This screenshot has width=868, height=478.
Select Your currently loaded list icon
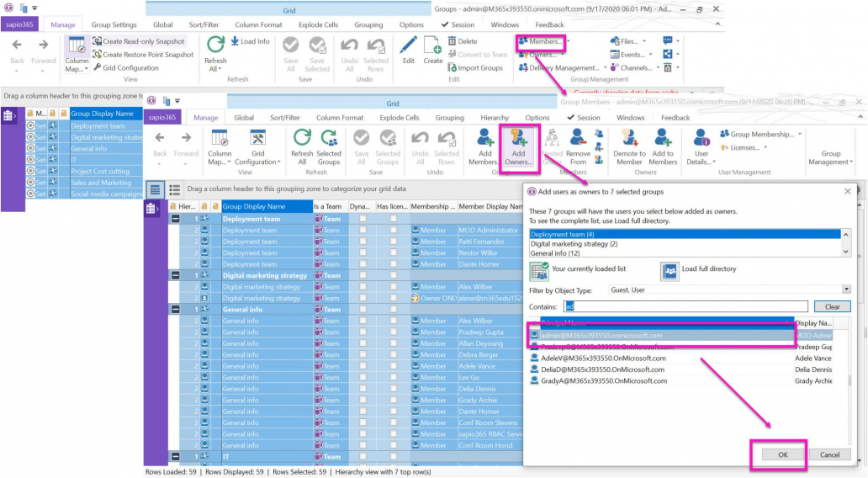[x=538, y=272]
